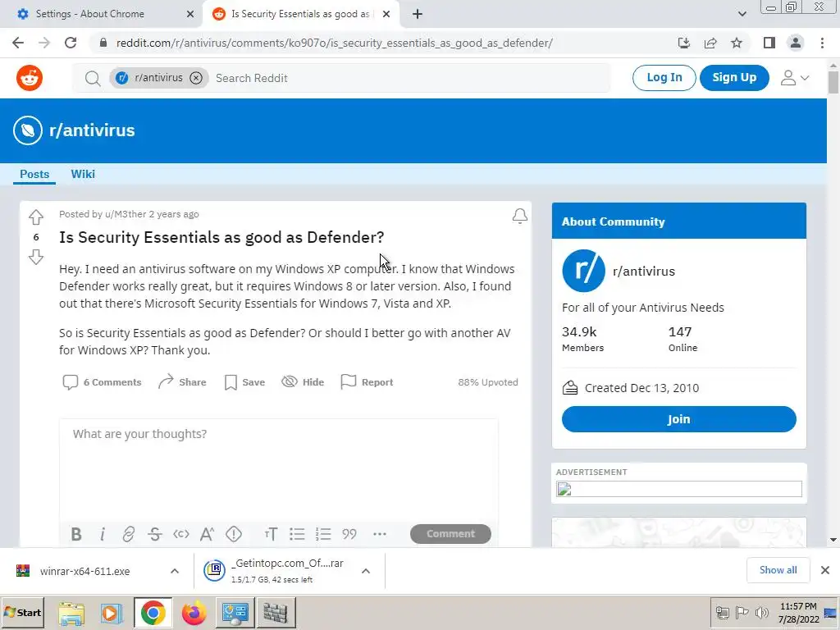Open Windows Explorer from taskbar

[71, 613]
